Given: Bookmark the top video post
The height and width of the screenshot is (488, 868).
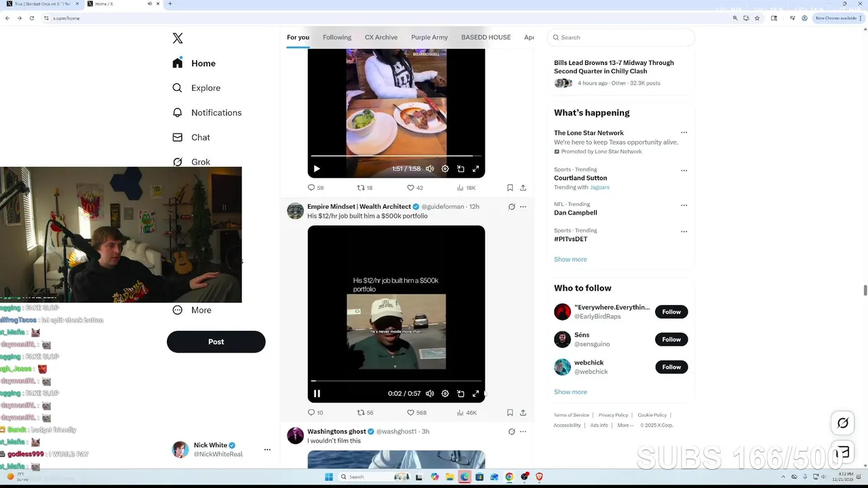Looking at the screenshot, I should 510,188.
